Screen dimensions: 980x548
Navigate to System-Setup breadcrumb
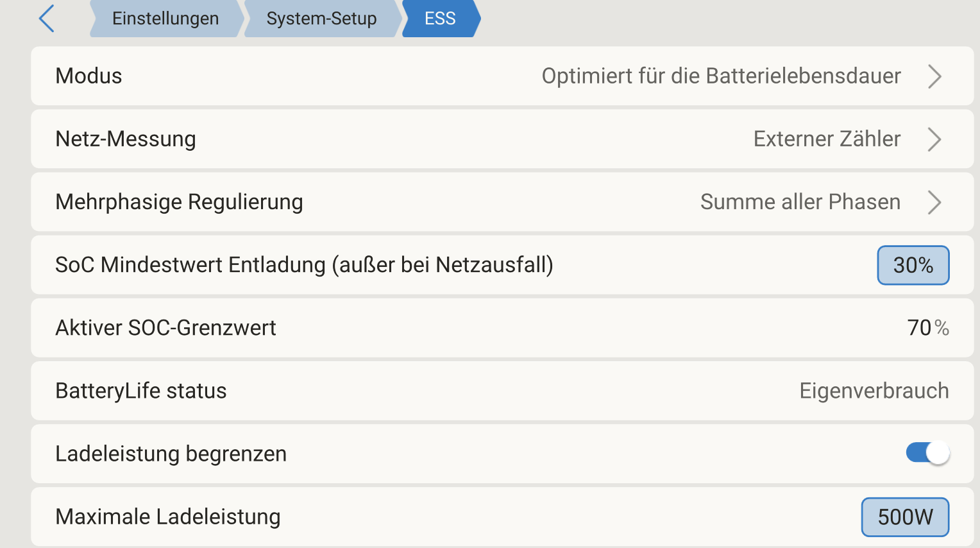coord(321,19)
